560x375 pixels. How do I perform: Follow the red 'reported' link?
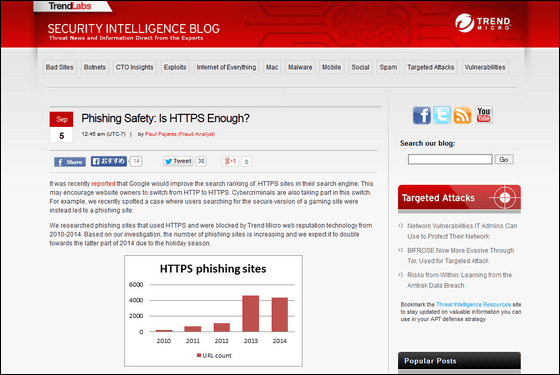(x=103, y=184)
